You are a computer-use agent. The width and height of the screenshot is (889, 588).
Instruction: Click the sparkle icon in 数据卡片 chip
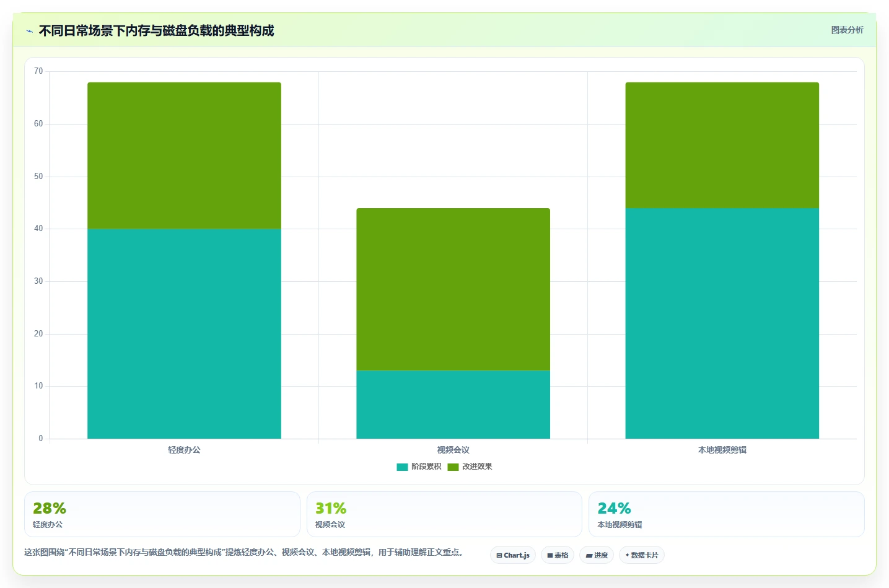[x=627, y=555]
